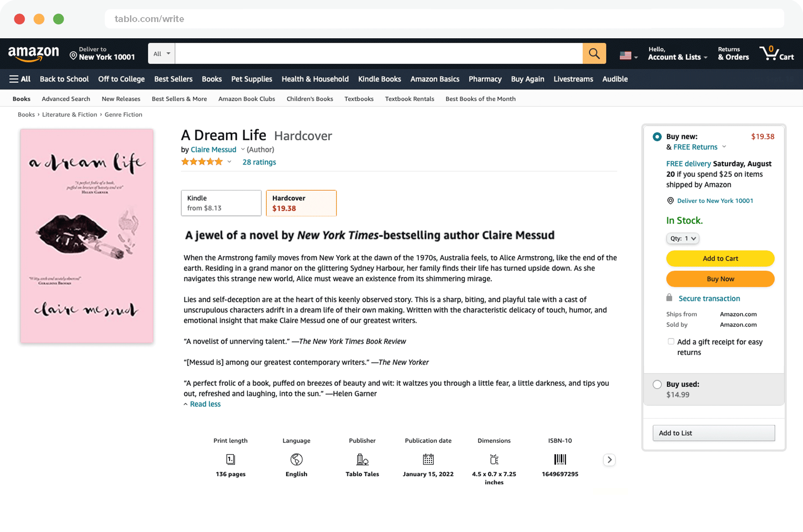The height and width of the screenshot is (532, 803).
Task: Check the gift receipt checkbox
Action: 671,341
